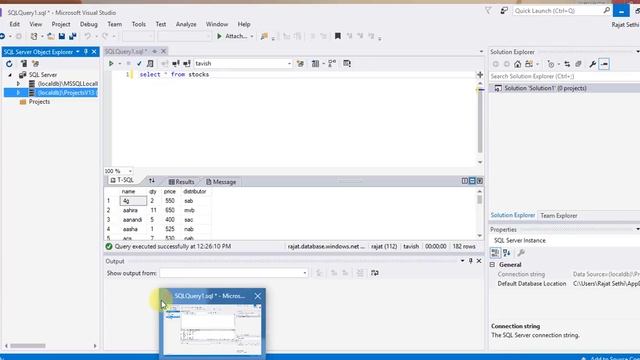Open the Analyze menu

pos(186,24)
